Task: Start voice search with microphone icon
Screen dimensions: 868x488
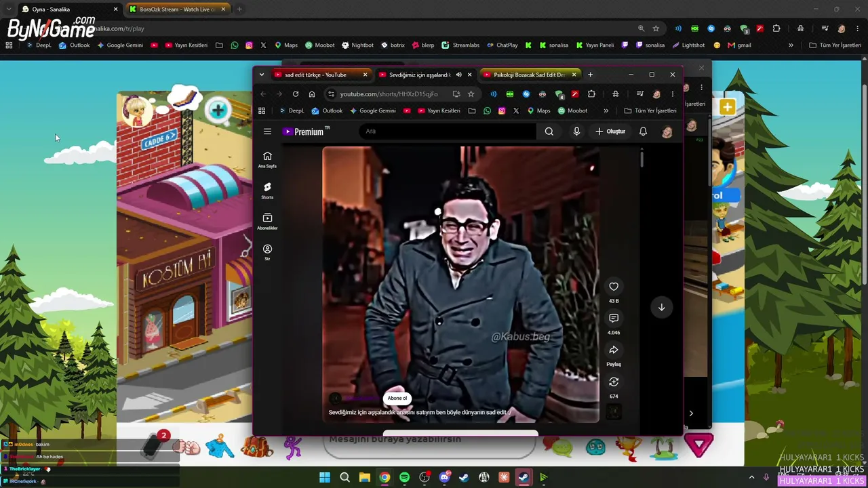Action: 576,131
